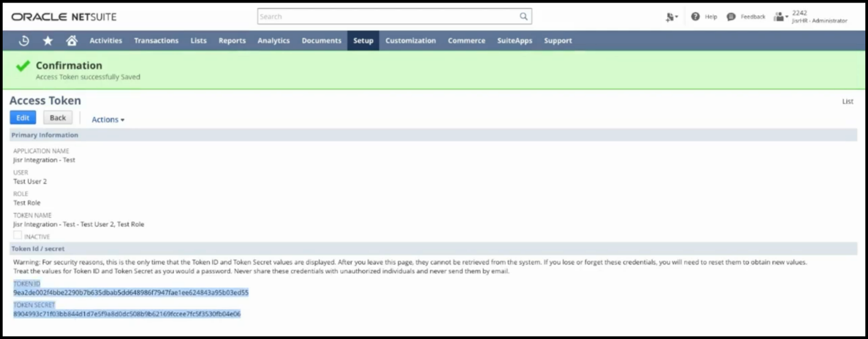Click the change role user icon
The height and width of the screenshot is (339, 868).
click(x=780, y=17)
